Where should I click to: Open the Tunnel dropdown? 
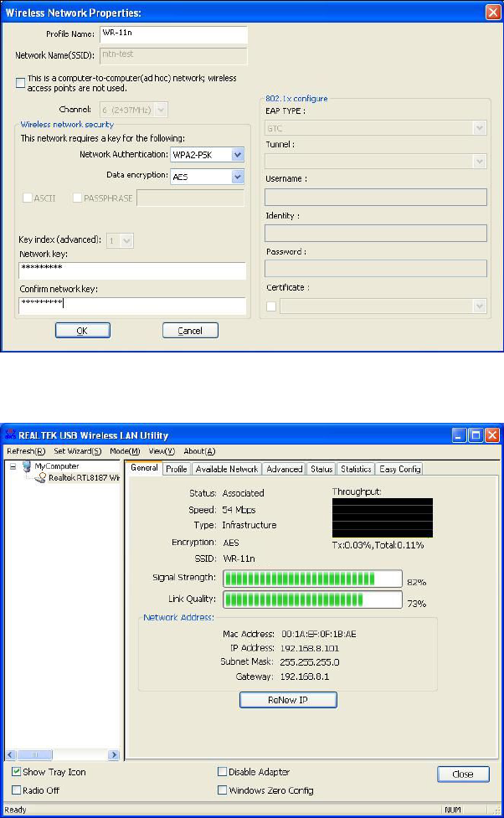pyautogui.click(x=480, y=162)
